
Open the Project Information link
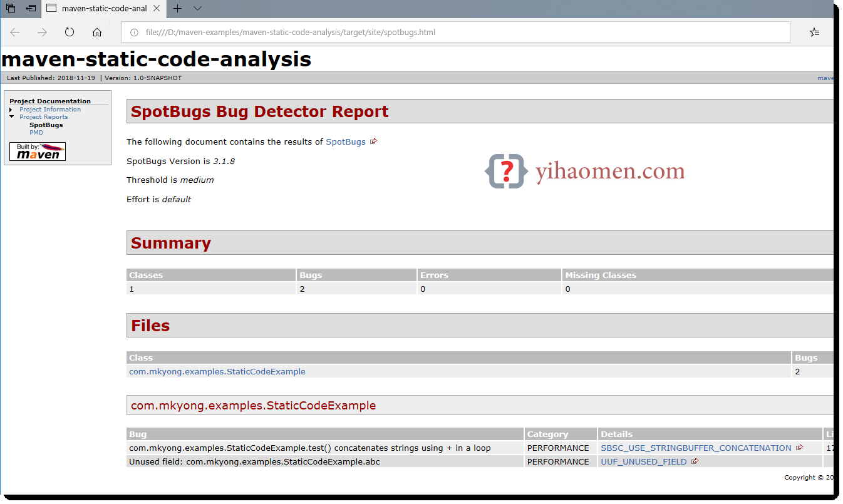(50, 110)
